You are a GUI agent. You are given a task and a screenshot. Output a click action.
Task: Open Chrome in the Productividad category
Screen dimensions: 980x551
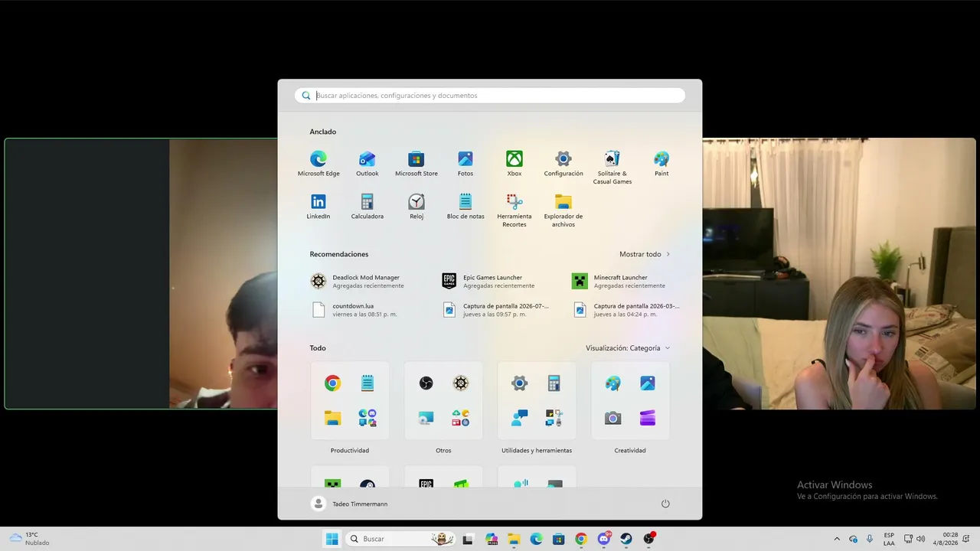click(332, 383)
